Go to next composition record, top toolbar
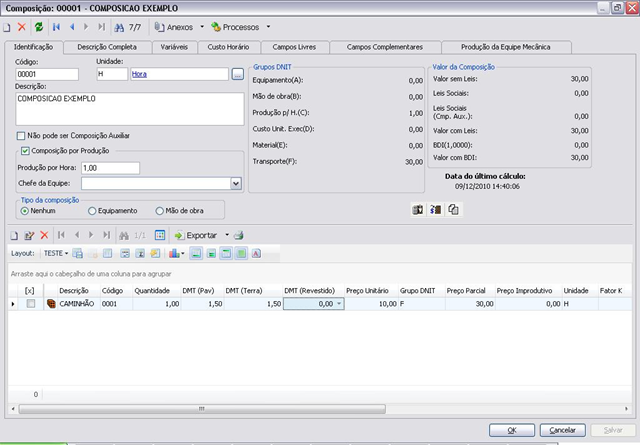 click(x=86, y=27)
